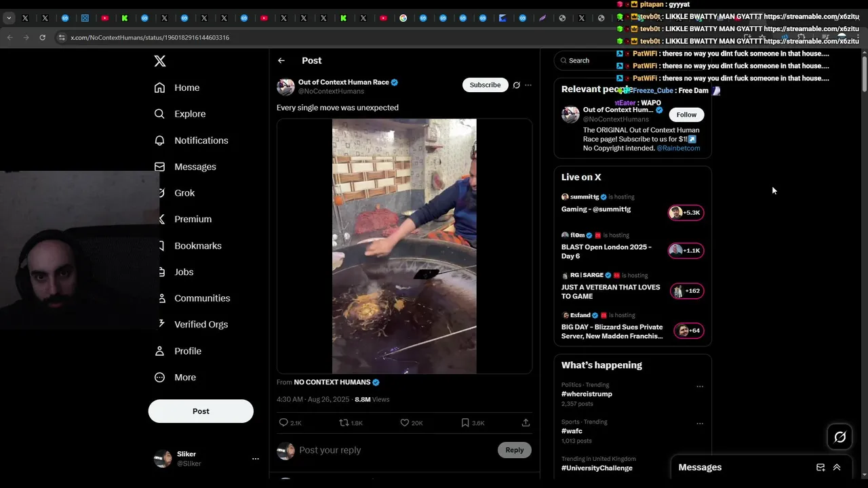Subscribe to Out of Context Human Race
868x488 pixels.
pyautogui.click(x=485, y=85)
